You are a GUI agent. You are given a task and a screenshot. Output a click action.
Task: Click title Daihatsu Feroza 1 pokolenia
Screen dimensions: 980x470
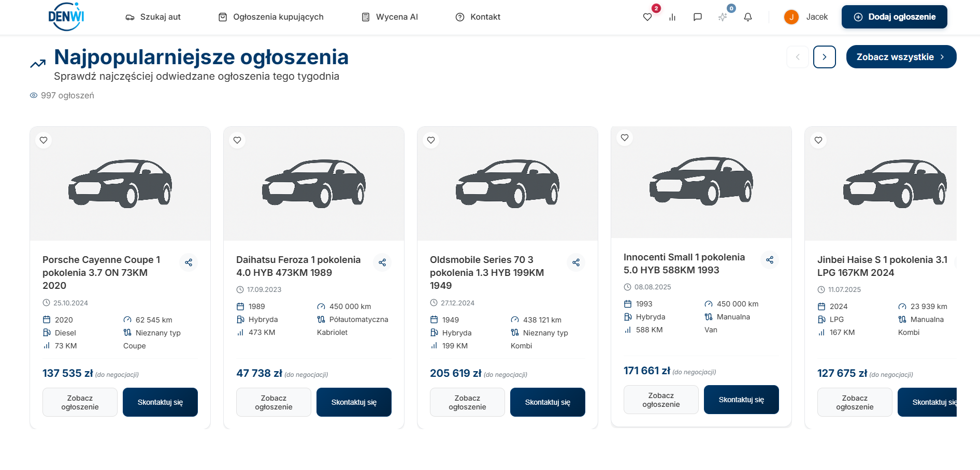tap(298, 266)
